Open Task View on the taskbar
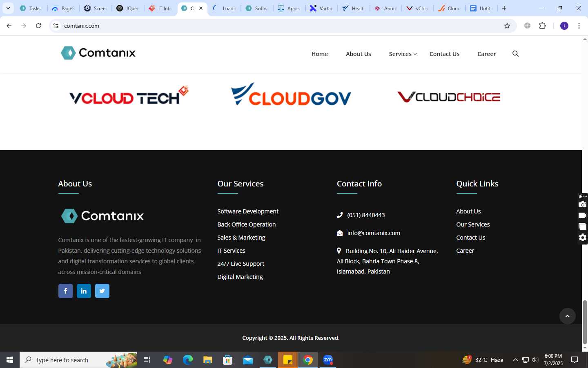The image size is (588, 368). pyautogui.click(x=147, y=360)
